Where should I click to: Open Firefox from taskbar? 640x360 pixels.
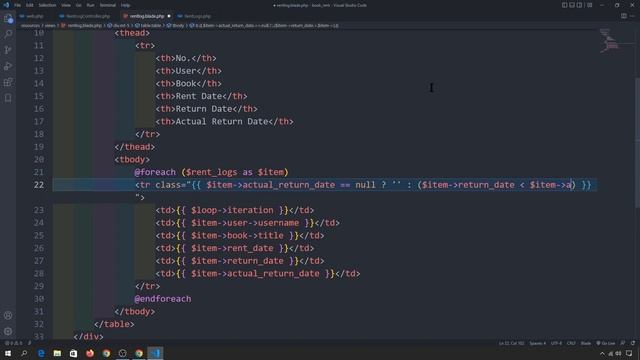[x=90, y=353]
